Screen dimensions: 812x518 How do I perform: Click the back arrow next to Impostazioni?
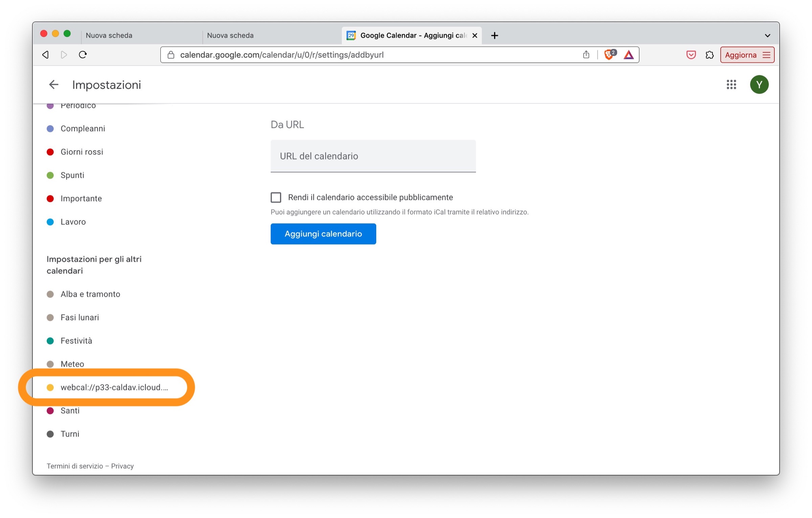pos(53,85)
